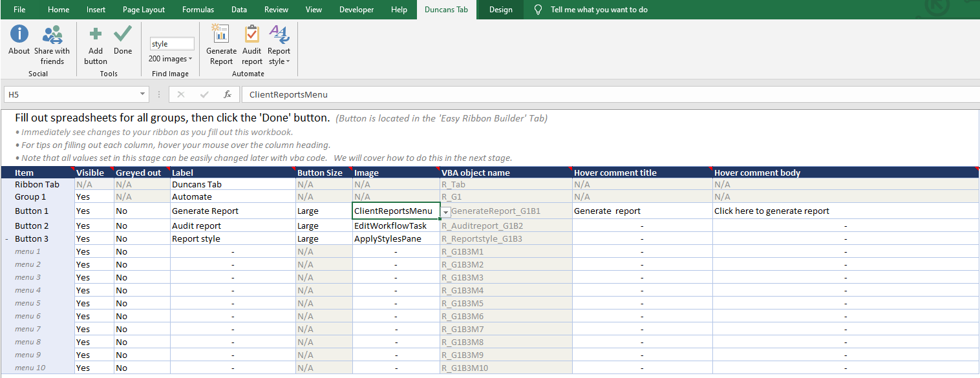980x378 pixels.
Task: Select the EditWorkflowTask image cell
Action: tap(394, 225)
